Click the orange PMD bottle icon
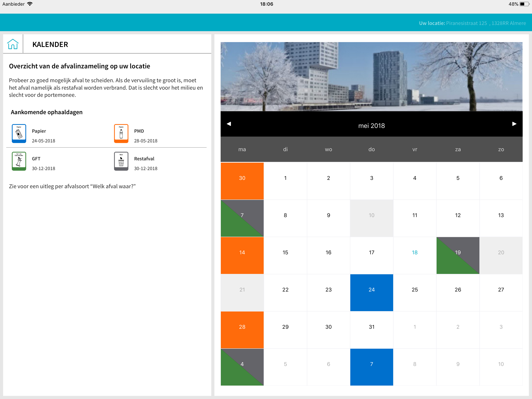532x399 pixels. coord(121,133)
